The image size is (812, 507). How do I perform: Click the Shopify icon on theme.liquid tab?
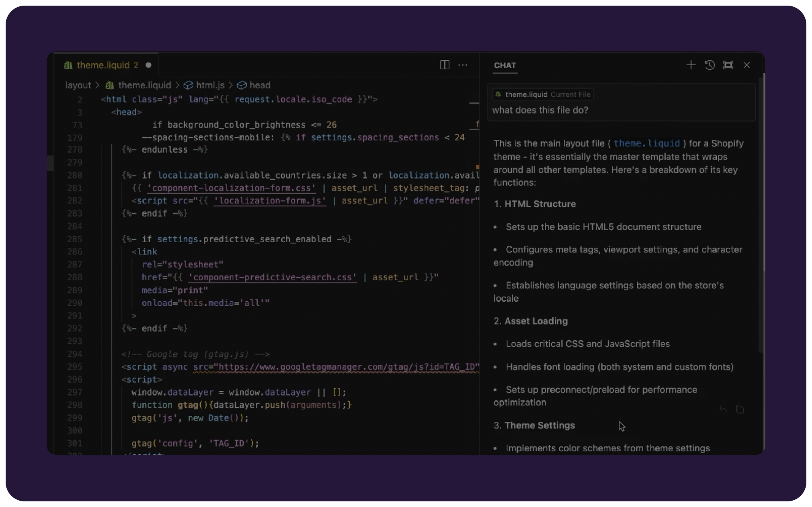[68, 65]
